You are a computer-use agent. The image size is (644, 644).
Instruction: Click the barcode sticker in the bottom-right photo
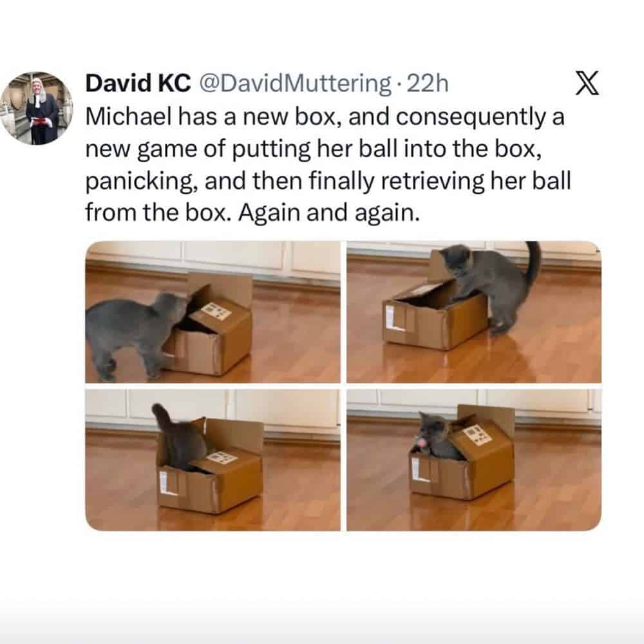pos(477,435)
